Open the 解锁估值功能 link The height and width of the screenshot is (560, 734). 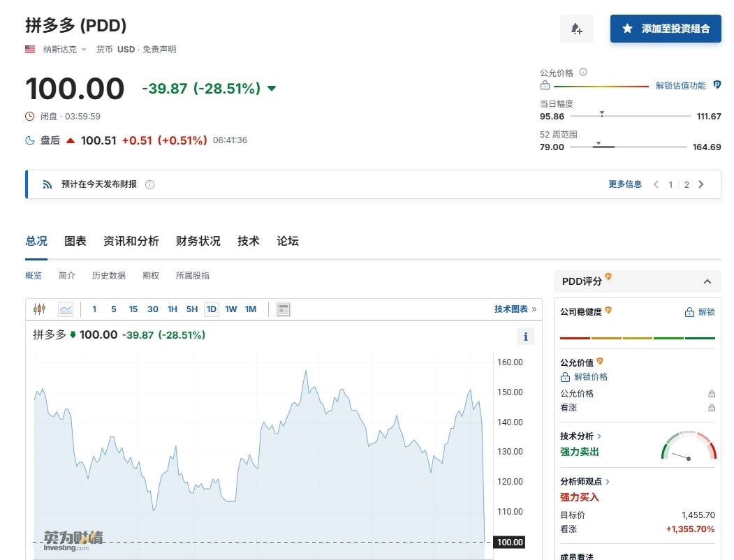click(680, 86)
